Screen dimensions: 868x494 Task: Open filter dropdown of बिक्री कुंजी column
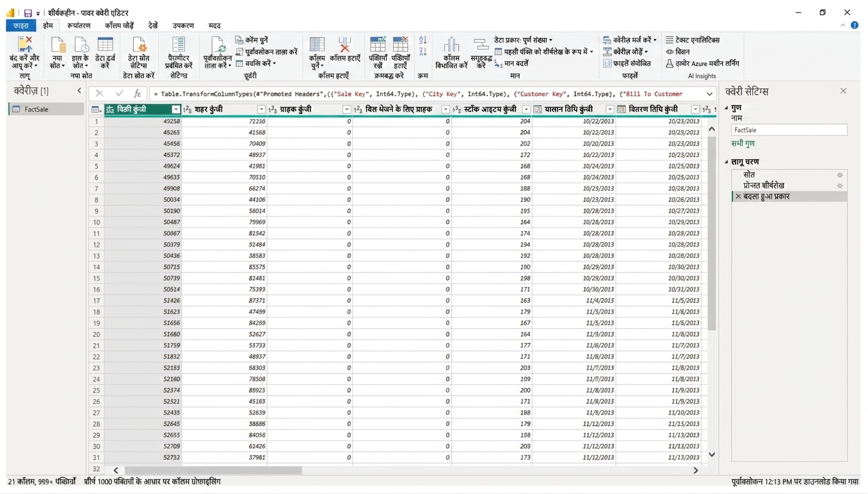(176, 109)
